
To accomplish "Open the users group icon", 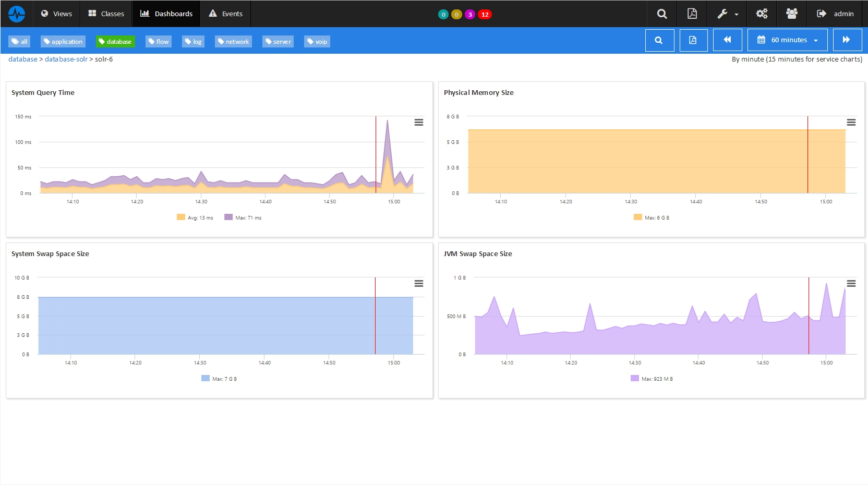I will [792, 14].
